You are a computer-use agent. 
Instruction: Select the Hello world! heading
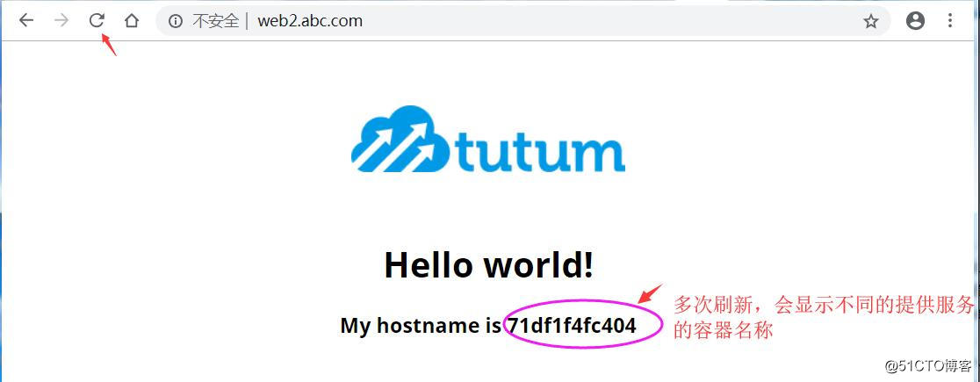point(489,263)
